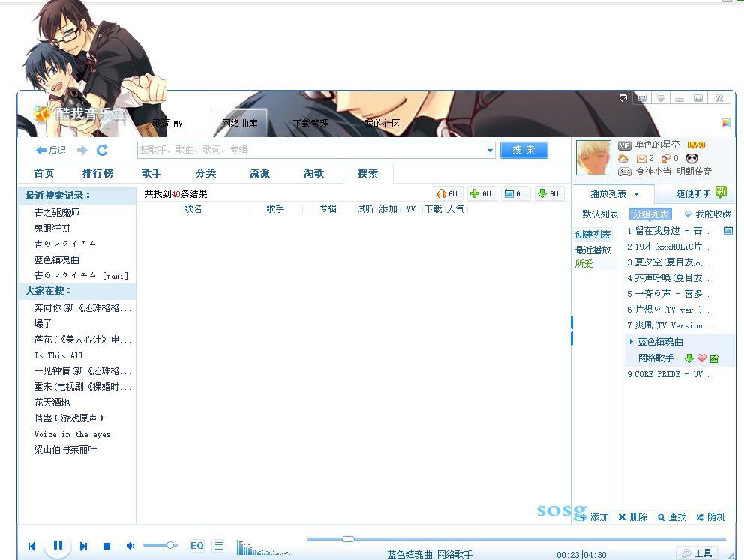Toggle 随机 shuffle mode

coord(711,517)
